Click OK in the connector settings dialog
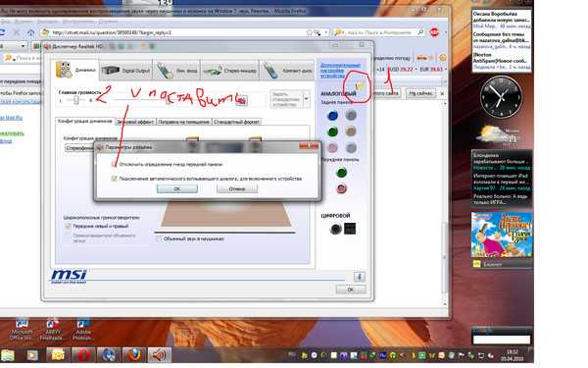The height and width of the screenshot is (368, 588). click(177, 188)
